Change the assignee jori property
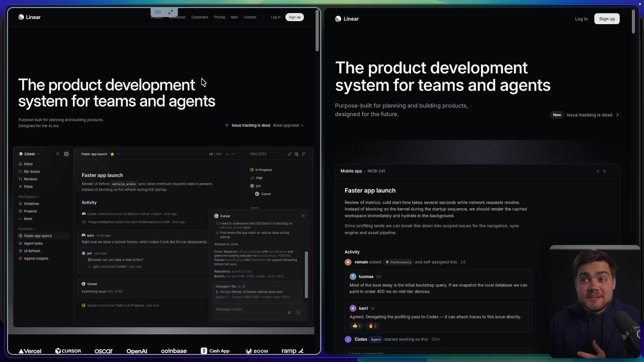Viewport: 644px width, 362px height. tap(255, 186)
